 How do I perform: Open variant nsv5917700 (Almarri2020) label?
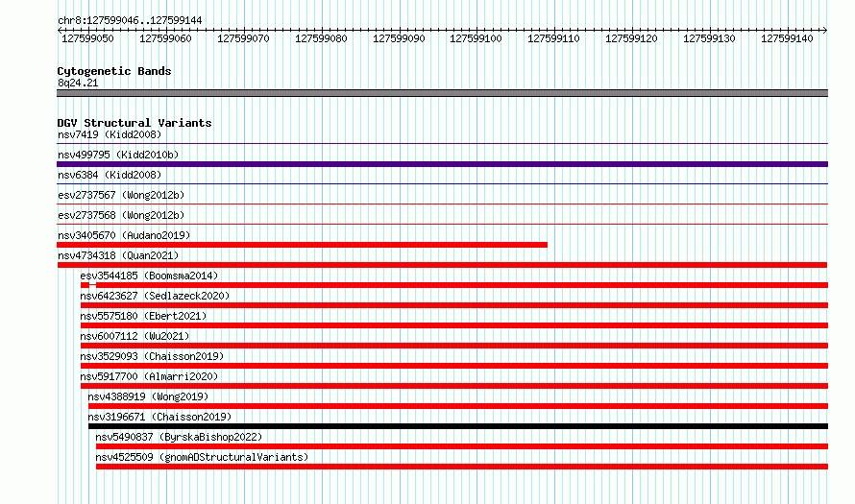(x=149, y=376)
